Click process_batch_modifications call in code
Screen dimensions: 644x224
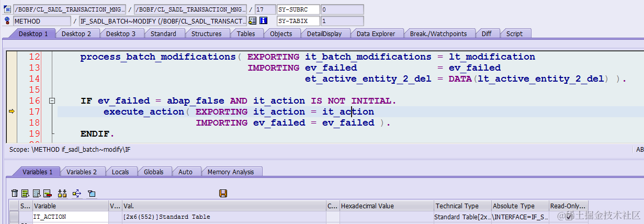157,57
